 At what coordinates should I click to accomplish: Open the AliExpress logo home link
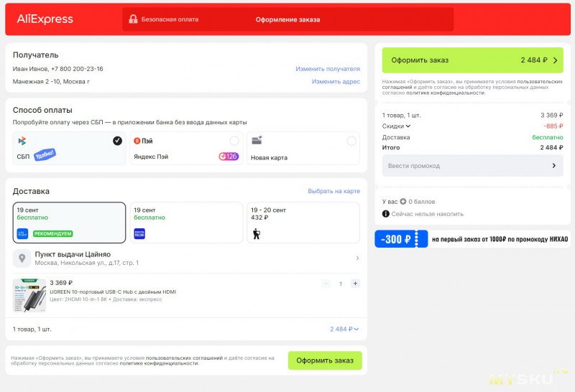45,19
